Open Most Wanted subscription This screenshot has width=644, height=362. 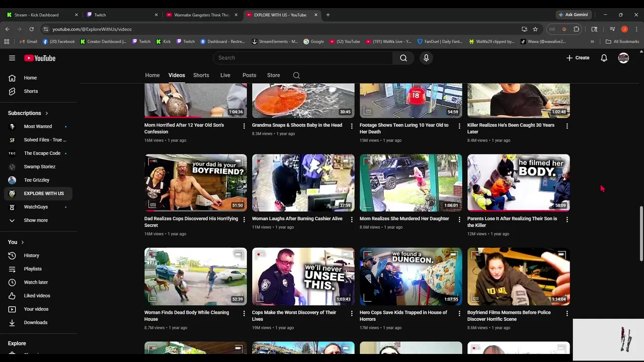pos(39,126)
